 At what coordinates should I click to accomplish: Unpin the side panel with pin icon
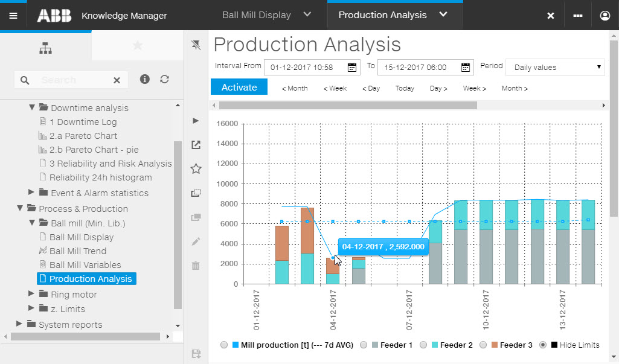point(196,45)
